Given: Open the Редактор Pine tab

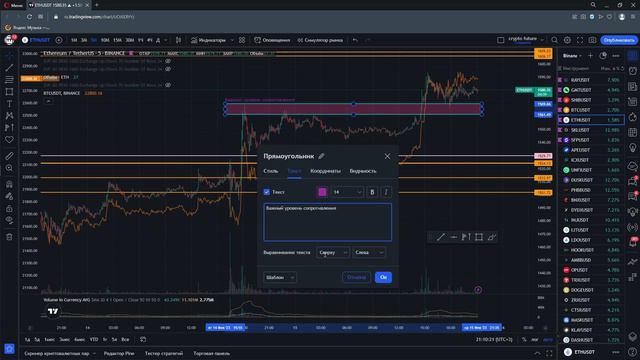Looking at the screenshot, I should 119,353.
